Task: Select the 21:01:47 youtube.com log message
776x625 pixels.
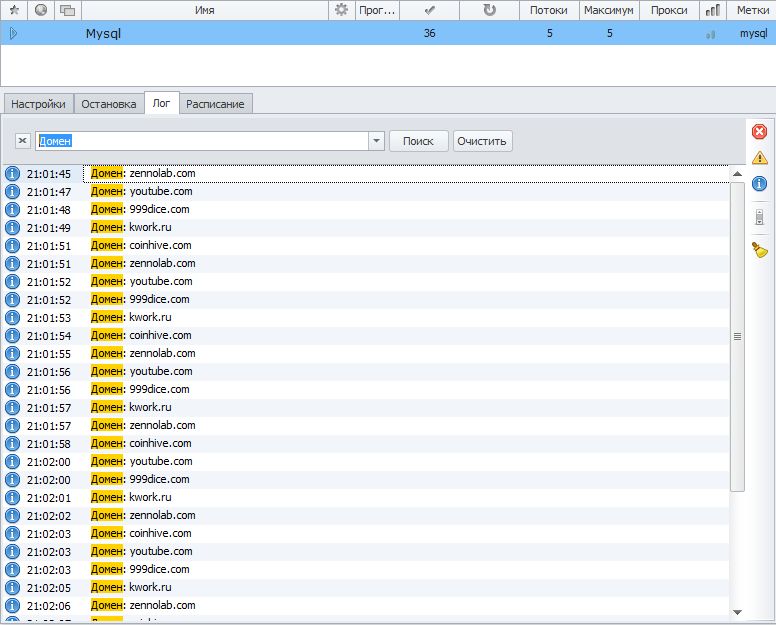Action: click(142, 191)
